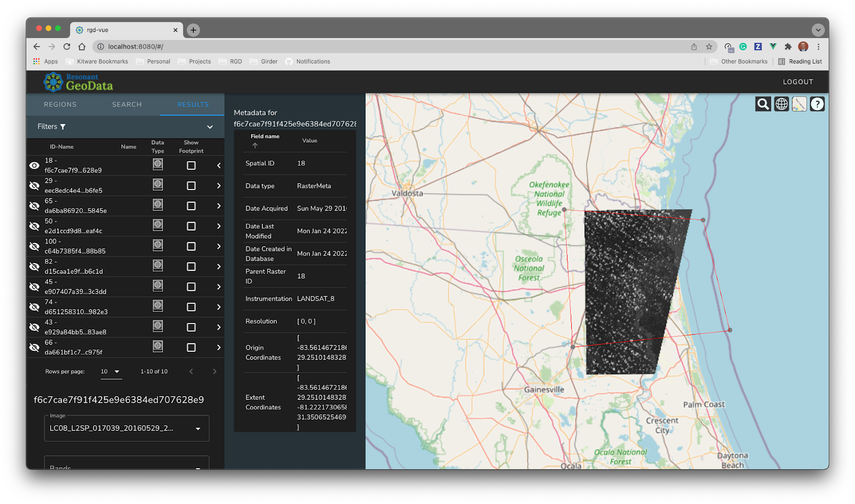Screen dimensions: 855x504
Task: Open the Image selection dropdown
Action: [x=127, y=428]
